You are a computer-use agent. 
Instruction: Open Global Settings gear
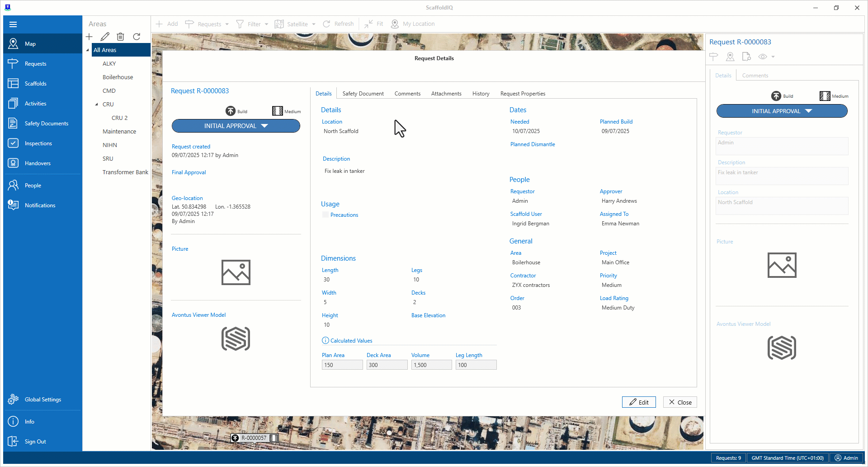tap(14, 400)
